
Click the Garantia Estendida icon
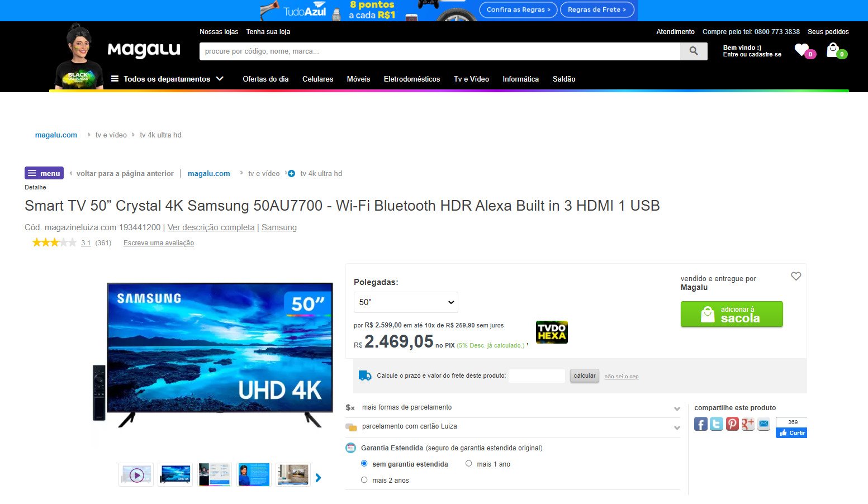click(x=350, y=448)
